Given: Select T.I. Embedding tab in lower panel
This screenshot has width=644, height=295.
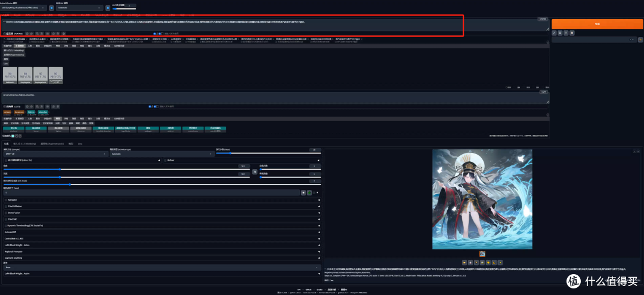Looking at the screenshot, I should (x=24, y=144).
